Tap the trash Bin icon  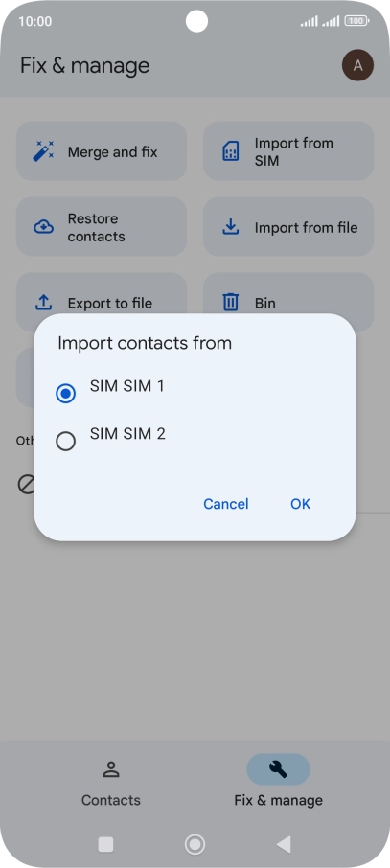pyautogui.click(x=230, y=302)
